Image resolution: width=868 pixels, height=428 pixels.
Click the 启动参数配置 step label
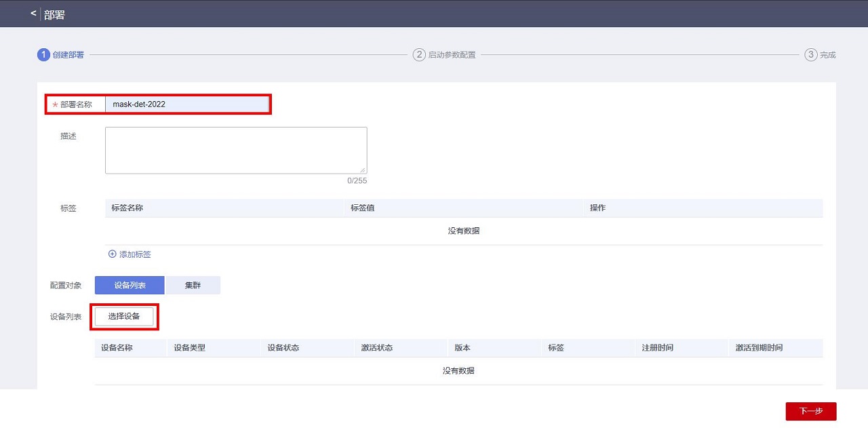[452, 55]
